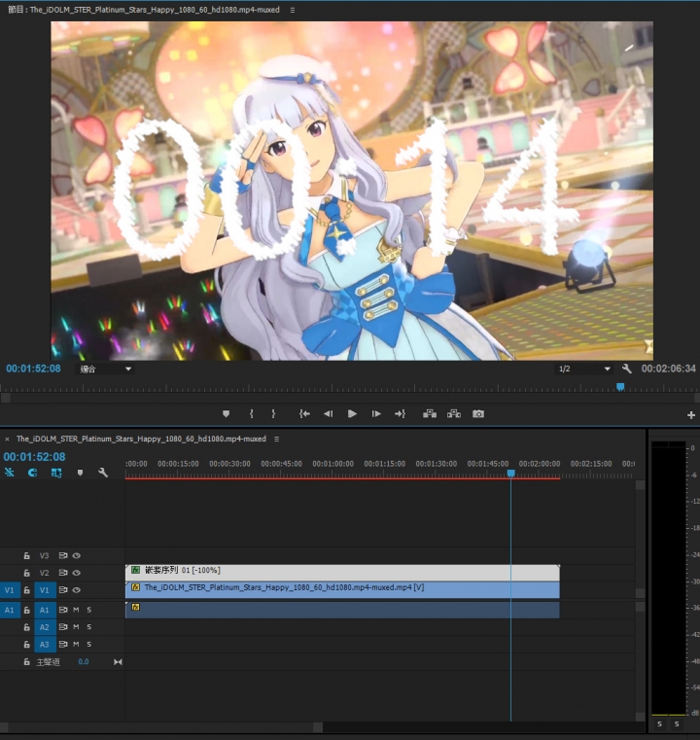700x740 pixels.
Task: Target track A3 button
Action: 45,644
